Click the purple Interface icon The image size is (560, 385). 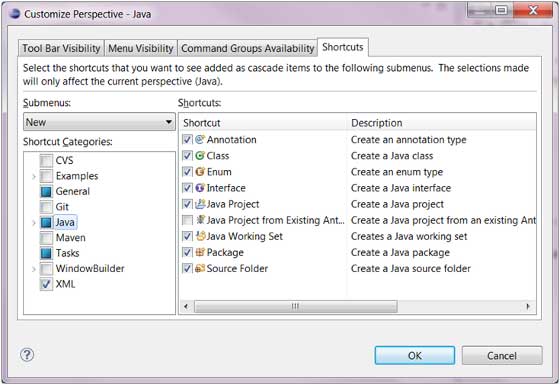point(200,188)
